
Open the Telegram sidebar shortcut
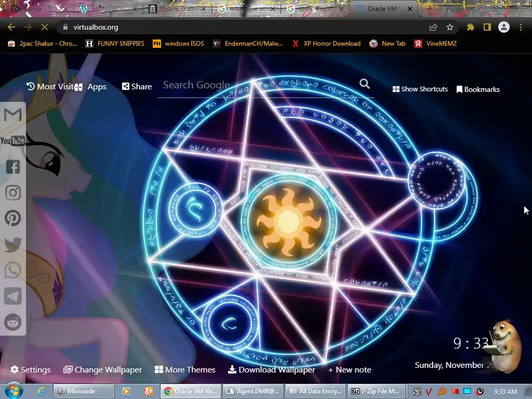13,296
